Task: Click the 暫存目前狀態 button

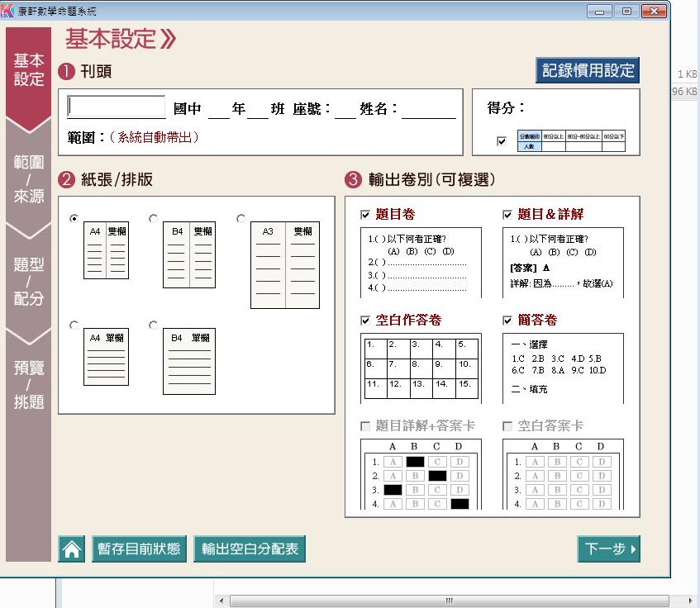Action: click(139, 549)
